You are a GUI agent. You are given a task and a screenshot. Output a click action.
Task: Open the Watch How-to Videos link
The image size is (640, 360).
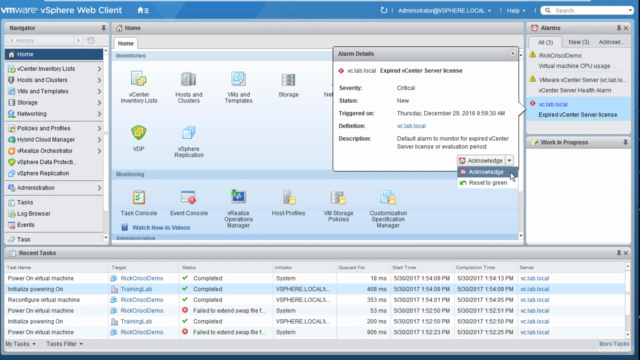(161, 228)
